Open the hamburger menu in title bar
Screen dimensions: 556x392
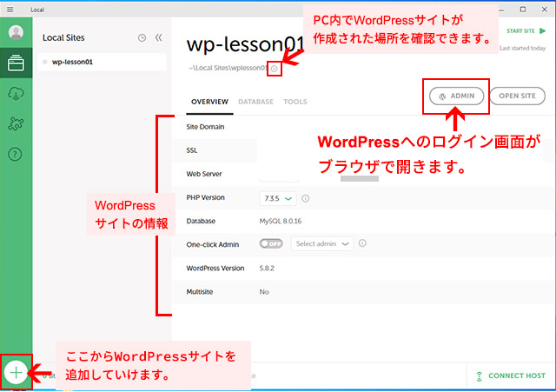click(x=10, y=10)
